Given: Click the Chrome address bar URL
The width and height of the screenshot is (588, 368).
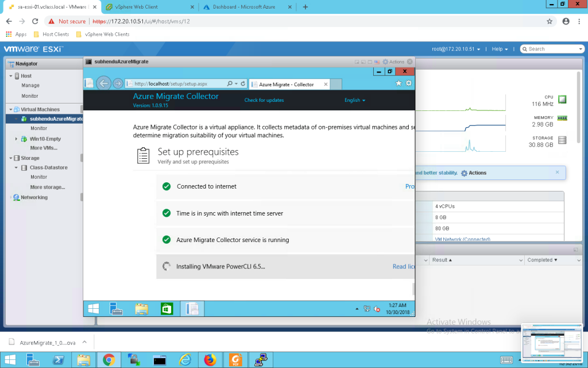Looking at the screenshot, I should (141, 21).
